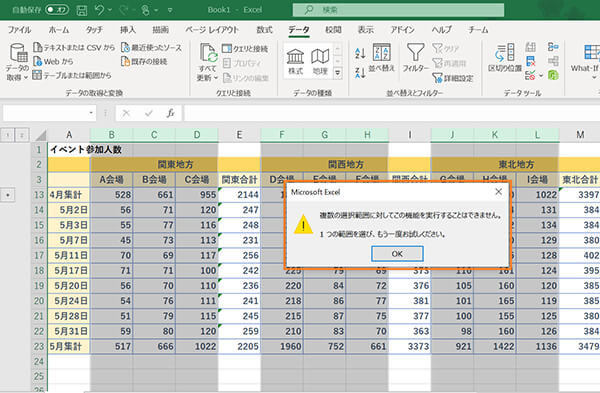Click the 5月集計 row label
Viewport: 600px width, 393px height.
69,346
